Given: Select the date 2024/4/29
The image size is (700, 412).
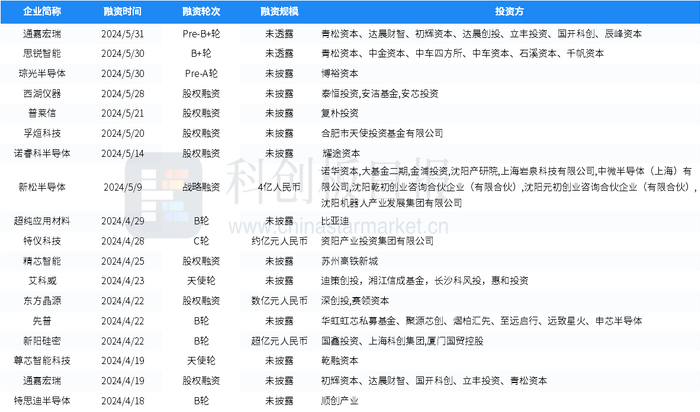Looking at the screenshot, I should 123,221.
